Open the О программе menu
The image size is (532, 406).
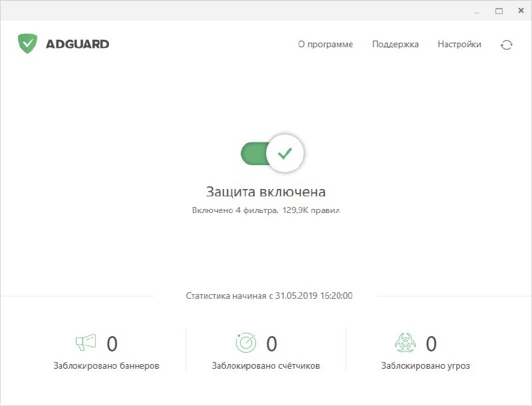[325, 44]
